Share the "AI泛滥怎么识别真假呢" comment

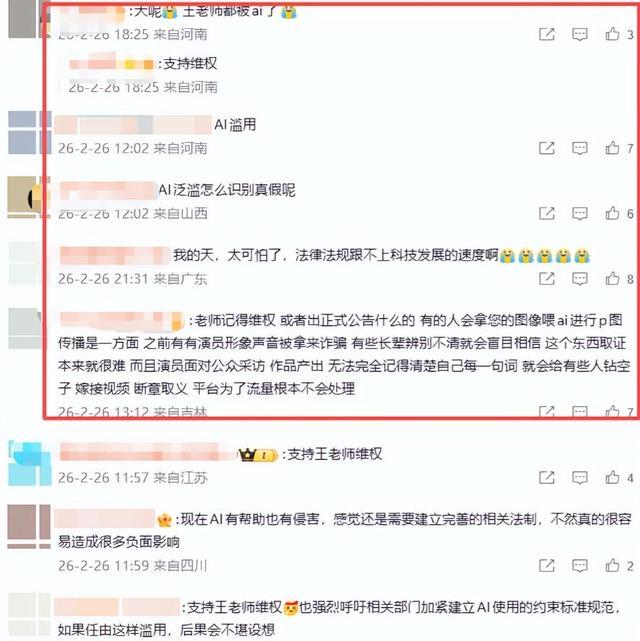(x=546, y=213)
